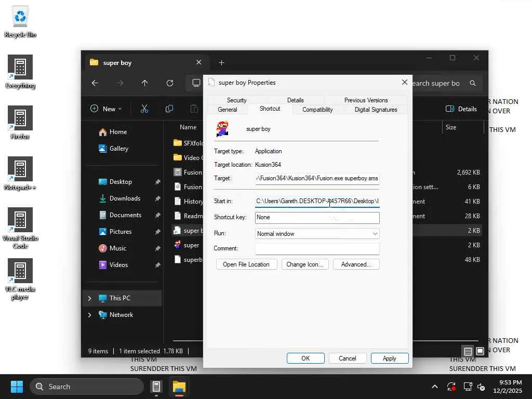Expand Network in the navigation pane
Viewport: 532px width, 399px height.
coord(89,315)
